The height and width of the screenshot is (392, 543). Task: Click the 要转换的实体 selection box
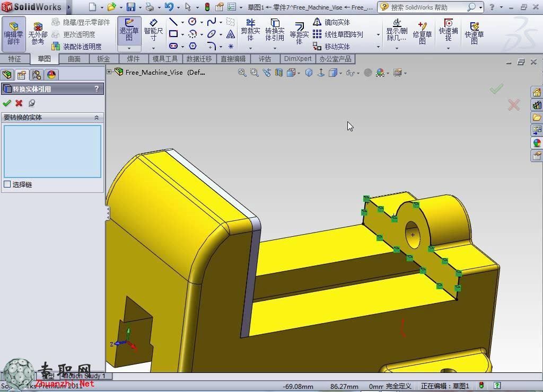point(52,151)
